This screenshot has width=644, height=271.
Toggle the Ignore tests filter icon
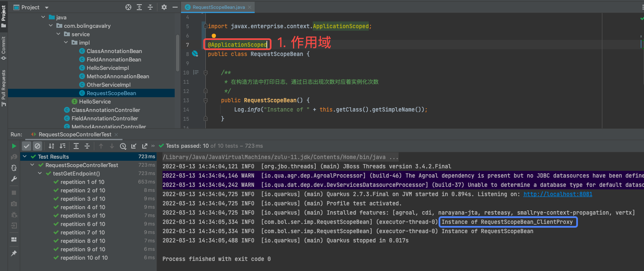[x=37, y=146]
